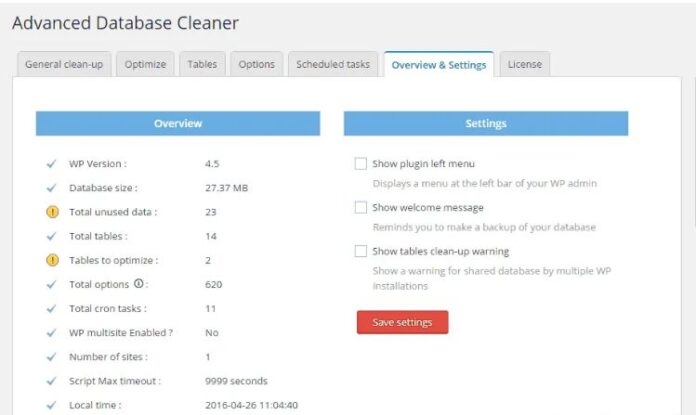Click the blue Overview header bar
Viewport: 696px width, 415px height.
(x=178, y=123)
